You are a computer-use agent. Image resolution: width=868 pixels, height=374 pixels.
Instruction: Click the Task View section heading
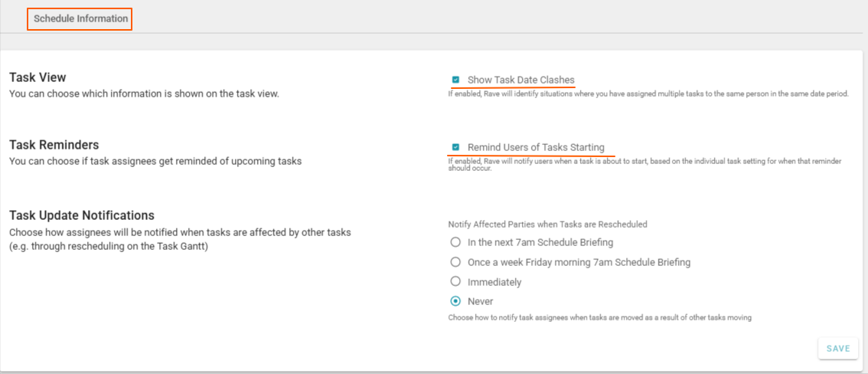38,77
